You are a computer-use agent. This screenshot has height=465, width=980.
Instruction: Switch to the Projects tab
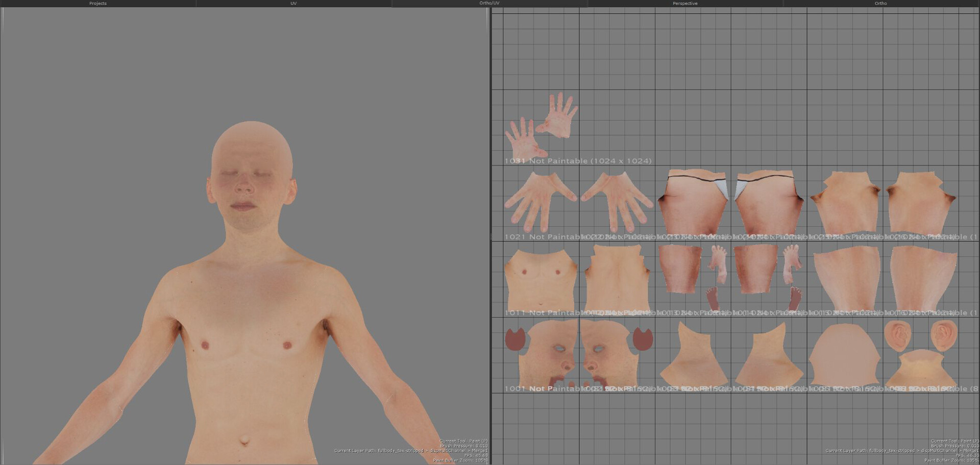[x=97, y=3]
